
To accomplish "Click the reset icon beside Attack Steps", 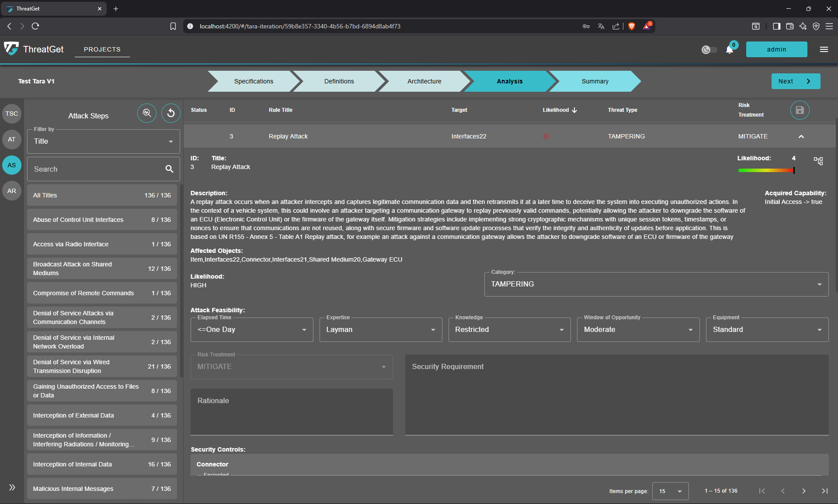I will (171, 113).
